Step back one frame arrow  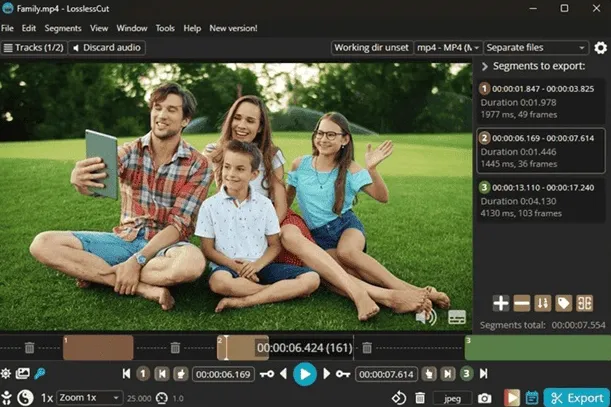283,374
